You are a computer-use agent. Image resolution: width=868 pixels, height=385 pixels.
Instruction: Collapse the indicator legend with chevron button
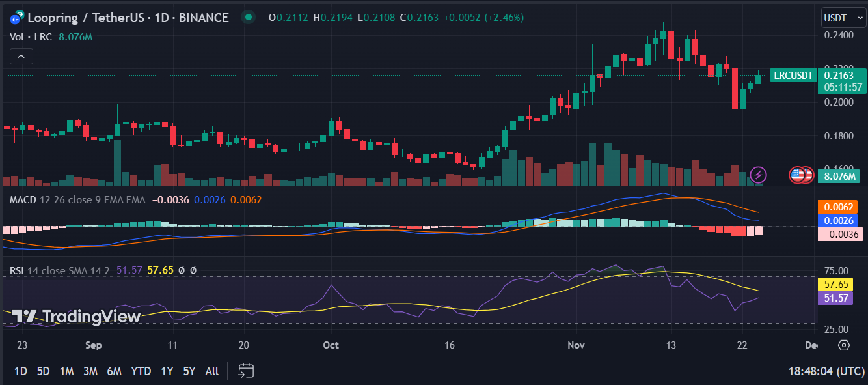[21, 57]
